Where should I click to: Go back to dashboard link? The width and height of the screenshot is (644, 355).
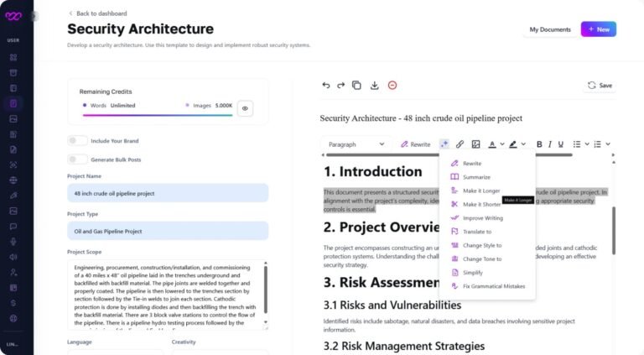click(x=98, y=13)
